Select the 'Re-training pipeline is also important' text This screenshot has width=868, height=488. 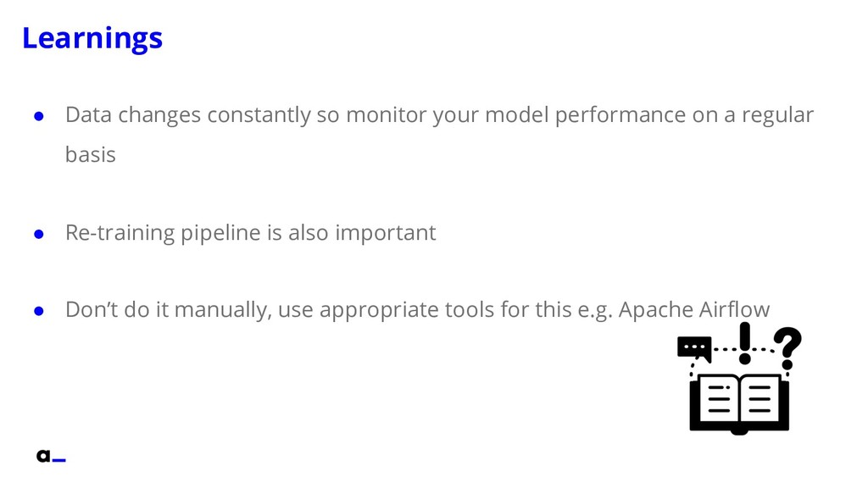[251, 233]
